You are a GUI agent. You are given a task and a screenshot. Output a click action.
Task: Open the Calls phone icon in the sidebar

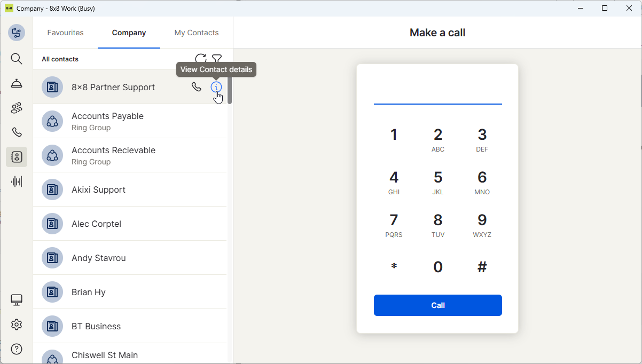(x=17, y=132)
